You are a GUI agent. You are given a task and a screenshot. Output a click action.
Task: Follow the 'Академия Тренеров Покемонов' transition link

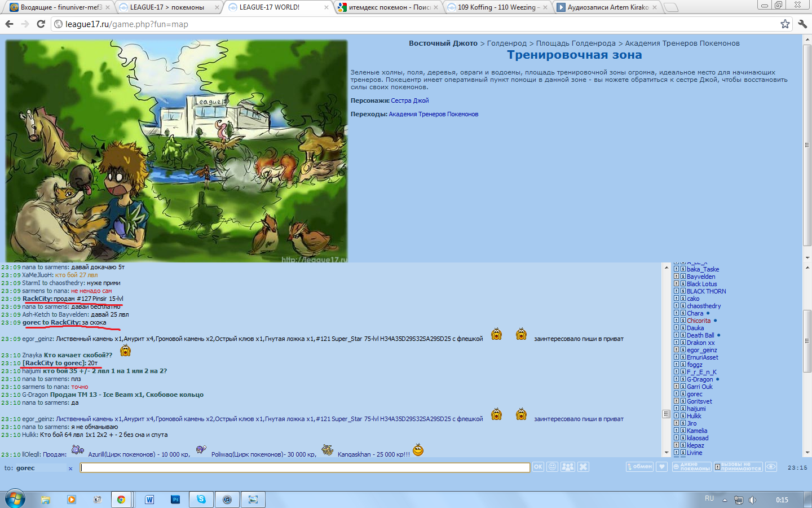pos(434,114)
